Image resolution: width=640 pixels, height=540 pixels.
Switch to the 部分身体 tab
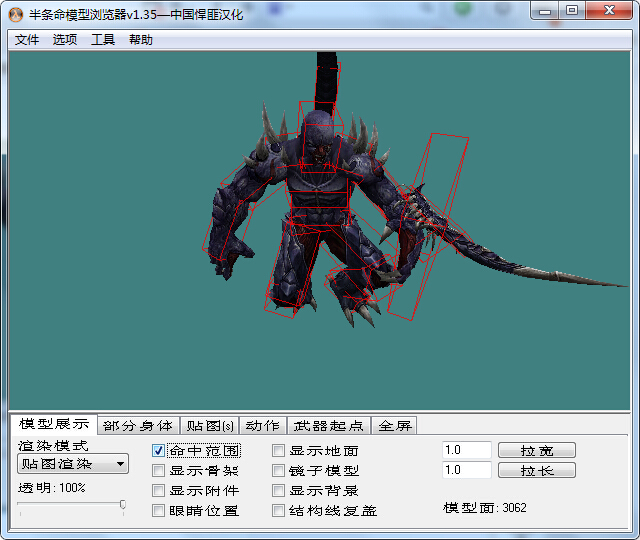point(138,426)
